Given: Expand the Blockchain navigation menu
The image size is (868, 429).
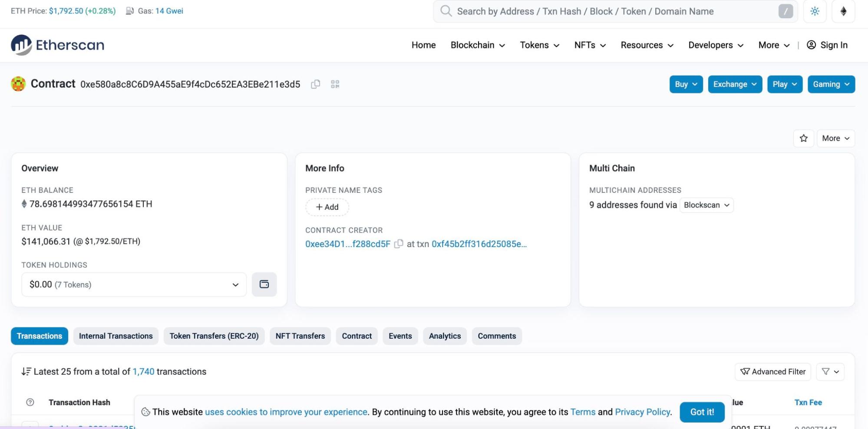Looking at the screenshot, I should tap(478, 45).
